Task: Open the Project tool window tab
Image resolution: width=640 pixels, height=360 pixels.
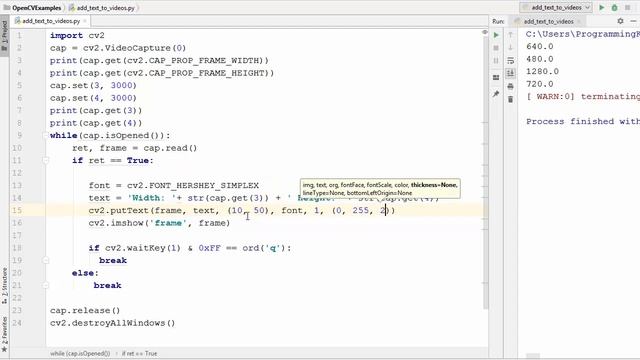Action: (x=4, y=35)
